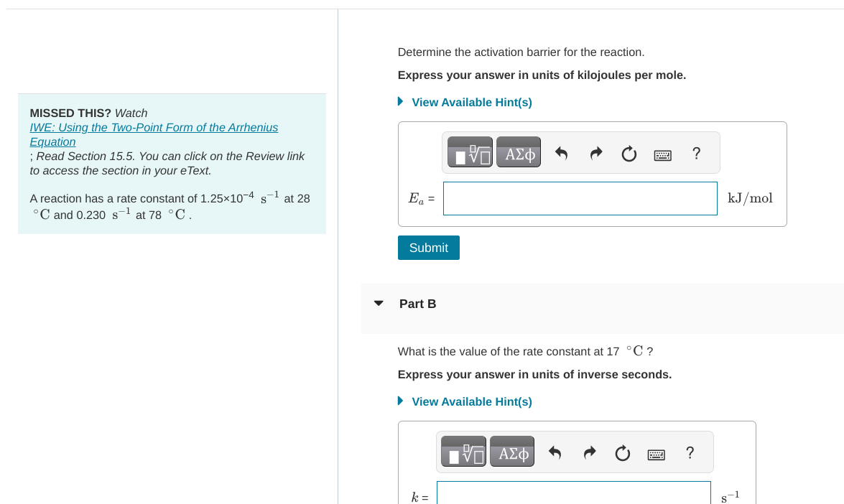Open the keyboard shortcuts icon in Part A
The width and height of the screenshot is (844, 504).
coord(662,153)
